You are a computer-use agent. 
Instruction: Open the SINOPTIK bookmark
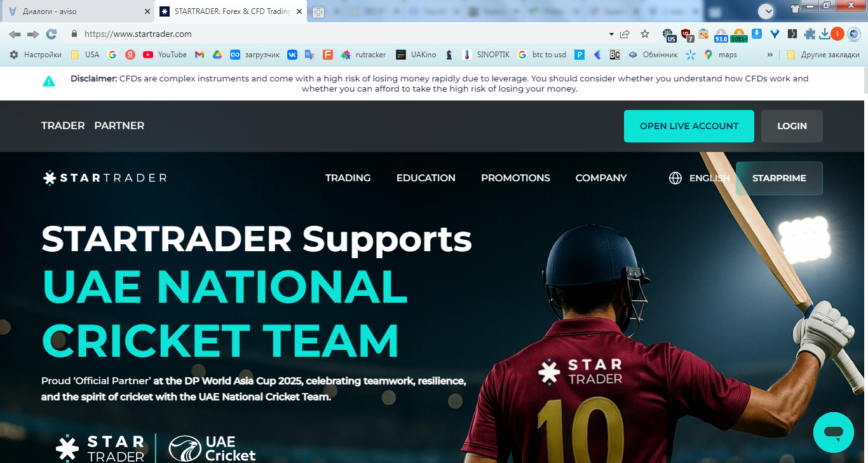coord(486,55)
